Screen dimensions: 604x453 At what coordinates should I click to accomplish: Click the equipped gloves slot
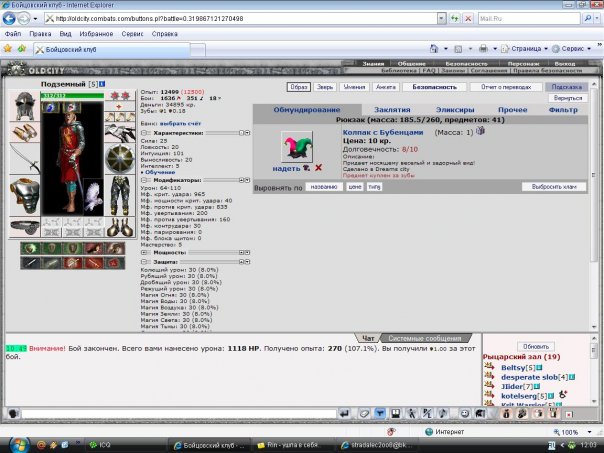coord(120,132)
